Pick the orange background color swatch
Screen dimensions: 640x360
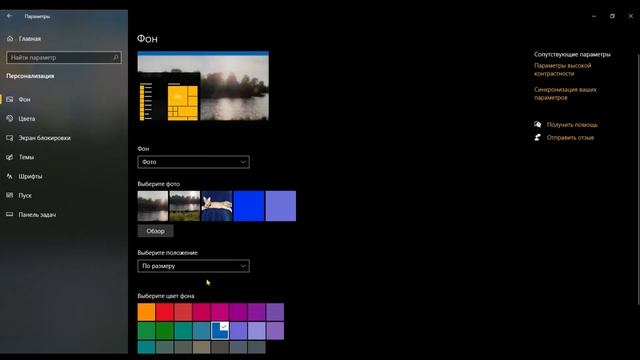[x=146, y=312]
